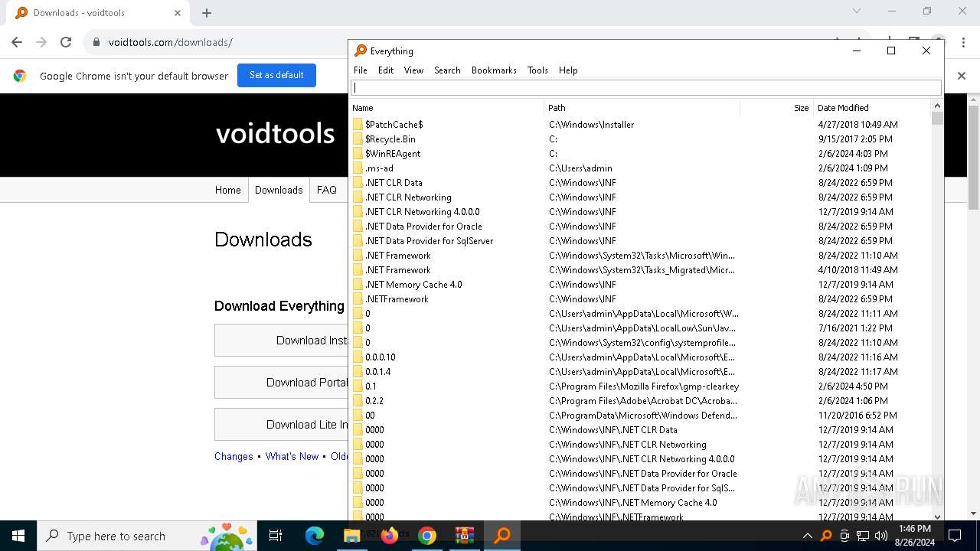Select the $PatchCache$ folder icon
This screenshot has height=551, width=980.
(358, 124)
